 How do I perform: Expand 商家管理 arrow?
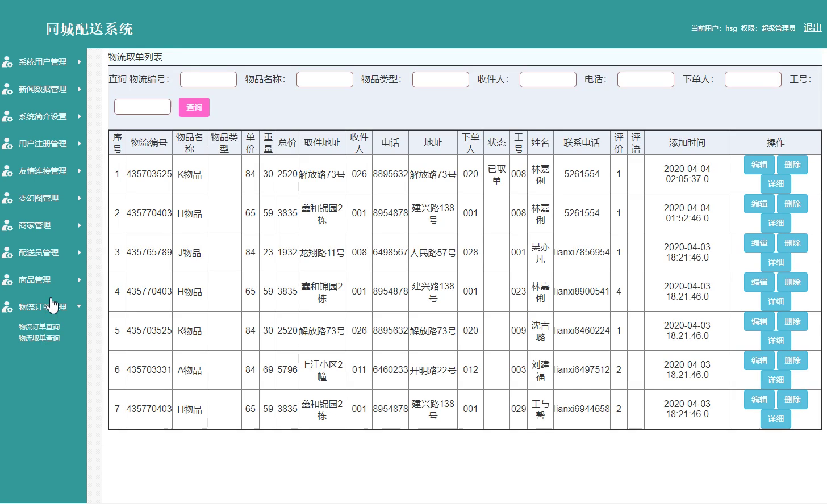pyautogui.click(x=80, y=225)
